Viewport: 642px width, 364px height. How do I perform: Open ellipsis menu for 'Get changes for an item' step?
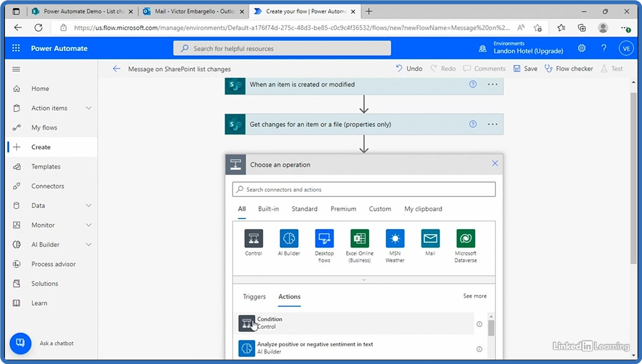click(492, 124)
